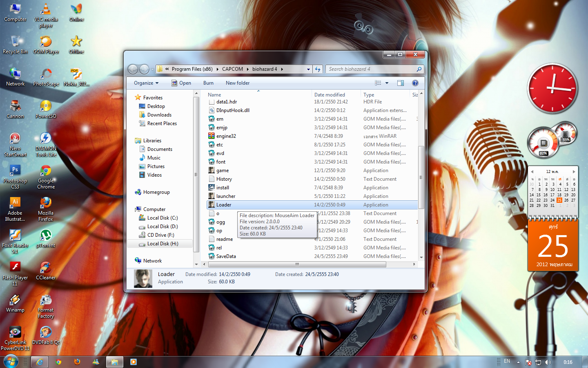Launch Format Factory desktop shortcut
This screenshot has height=368, width=588.
(46, 306)
